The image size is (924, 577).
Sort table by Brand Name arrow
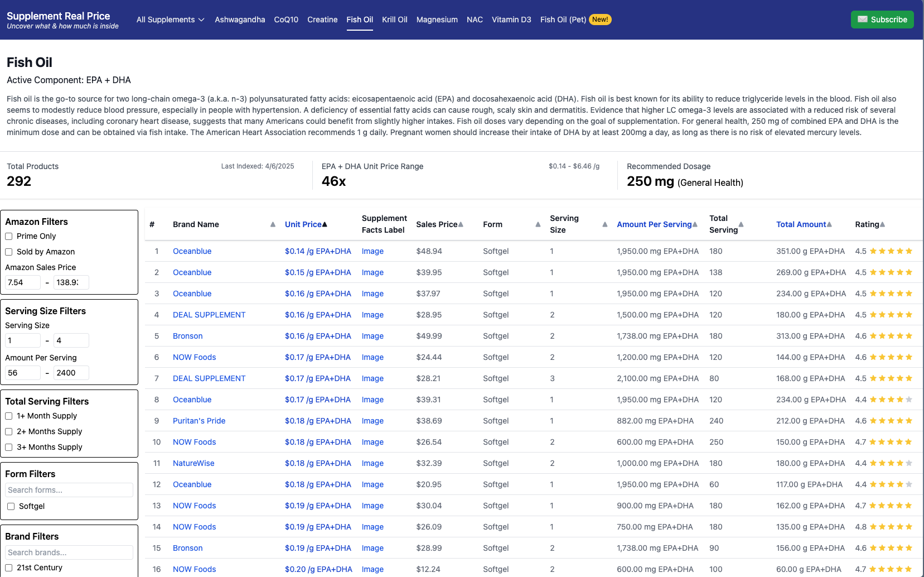273,224
